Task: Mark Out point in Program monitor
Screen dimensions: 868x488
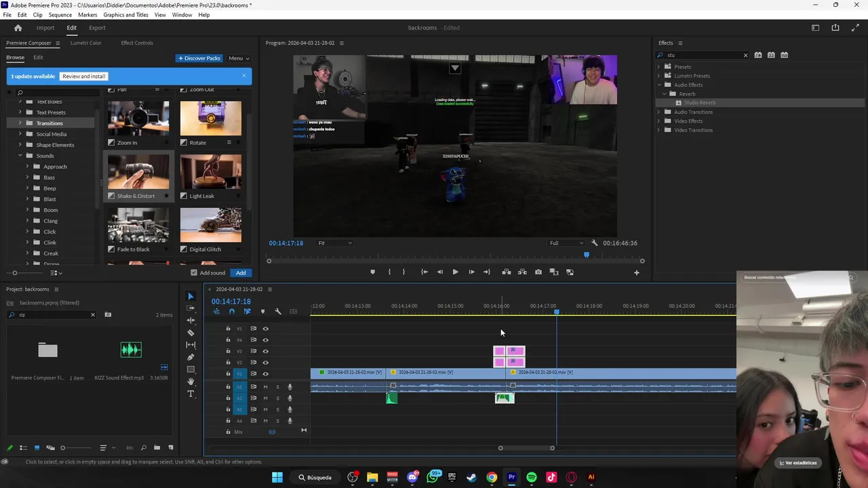Action: 403,272
